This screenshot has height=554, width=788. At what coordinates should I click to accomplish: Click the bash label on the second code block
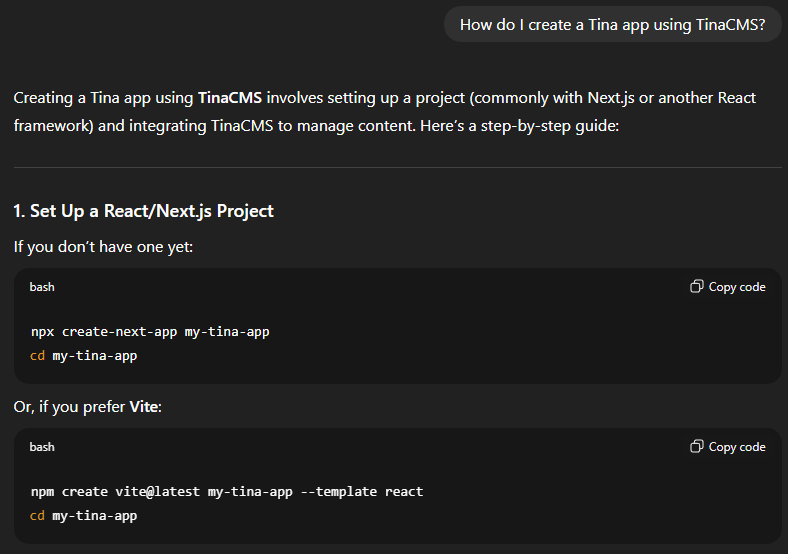[42, 447]
